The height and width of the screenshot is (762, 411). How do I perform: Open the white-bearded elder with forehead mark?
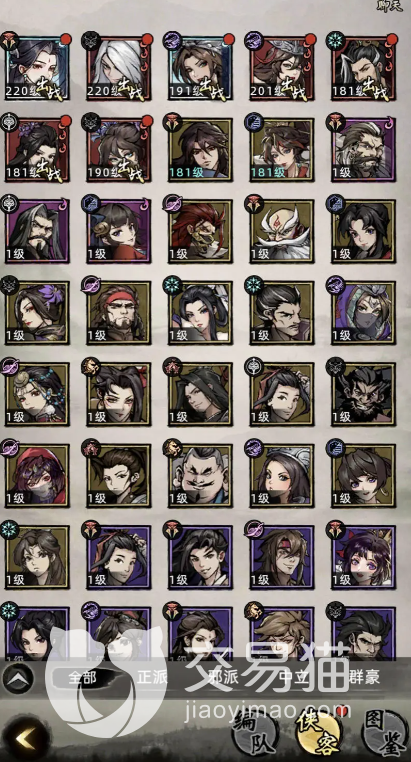tap(281, 230)
